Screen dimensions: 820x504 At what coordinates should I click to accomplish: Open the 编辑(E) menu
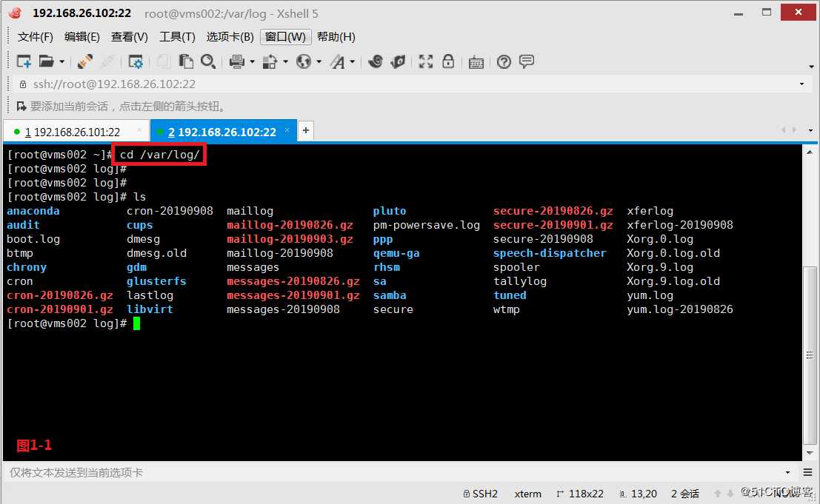81,36
